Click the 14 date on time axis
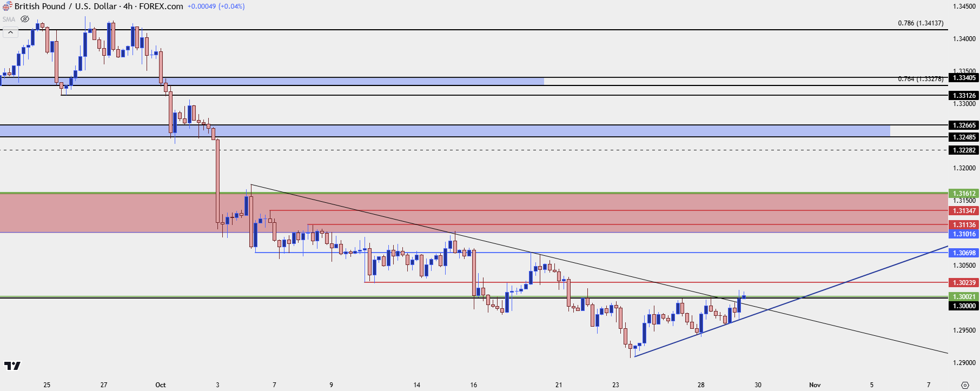 point(416,385)
